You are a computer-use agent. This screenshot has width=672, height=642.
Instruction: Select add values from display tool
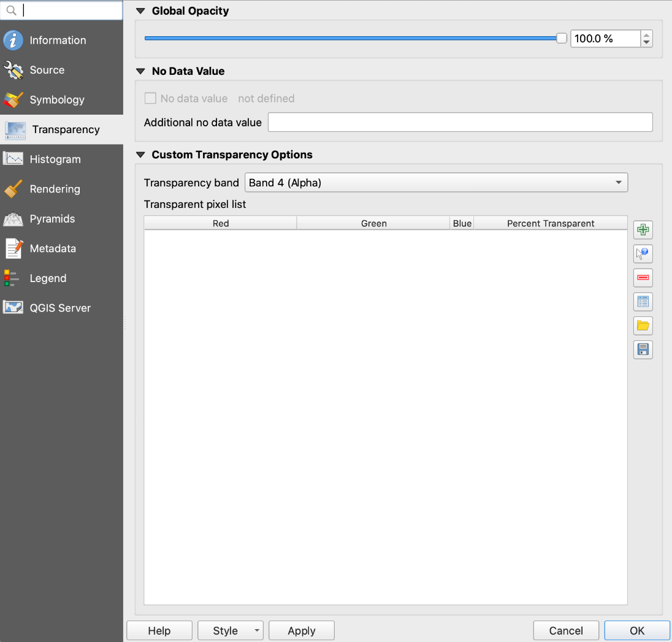tap(643, 253)
